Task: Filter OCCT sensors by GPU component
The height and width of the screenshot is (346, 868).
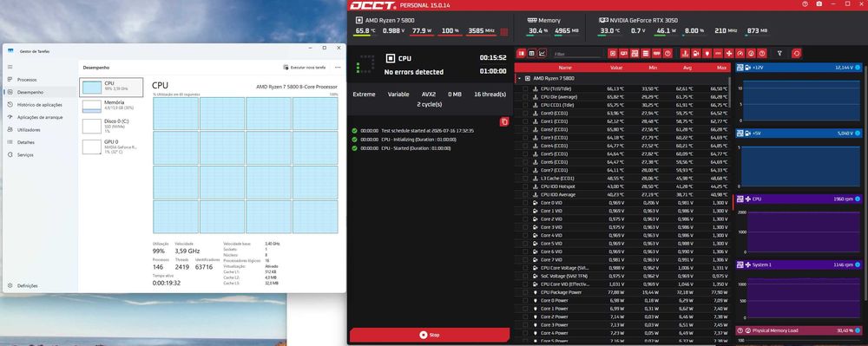Action: [x=623, y=53]
